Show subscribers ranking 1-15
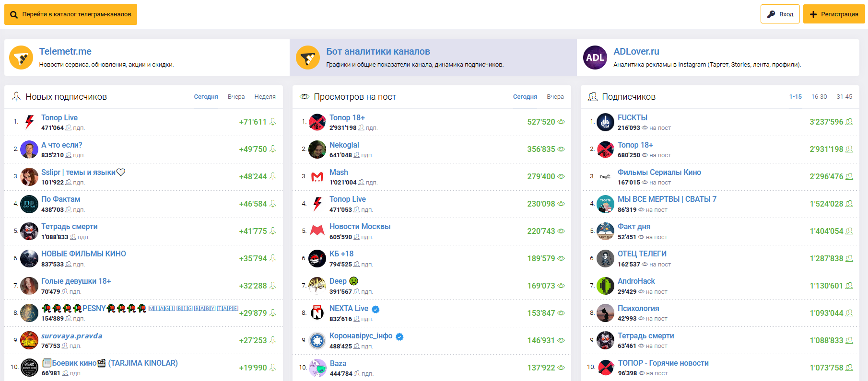 click(x=796, y=97)
